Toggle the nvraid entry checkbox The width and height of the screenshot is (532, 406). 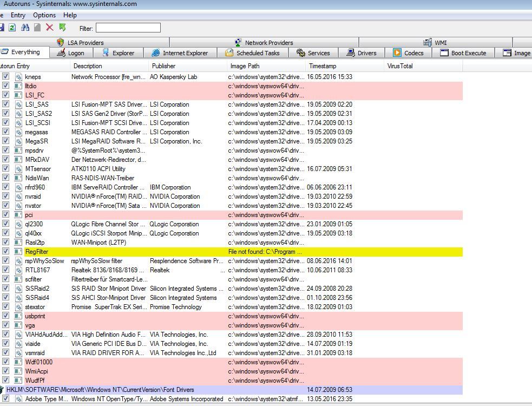[5, 196]
